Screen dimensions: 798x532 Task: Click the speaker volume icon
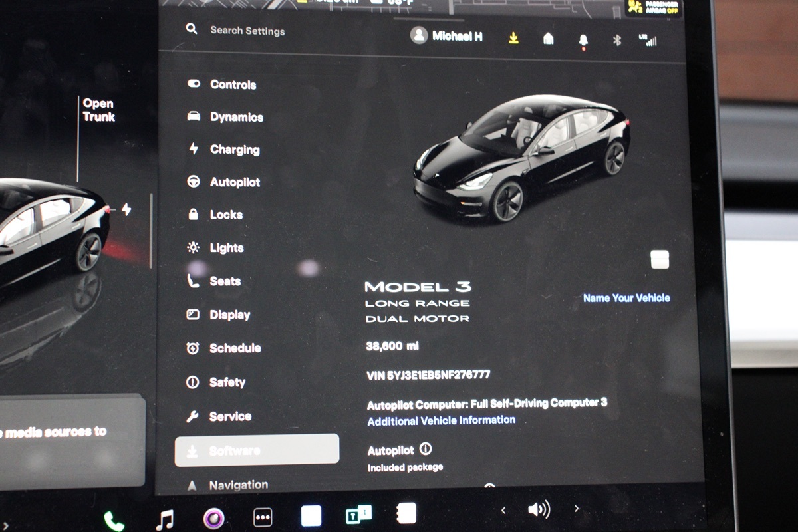coord(539,510)
